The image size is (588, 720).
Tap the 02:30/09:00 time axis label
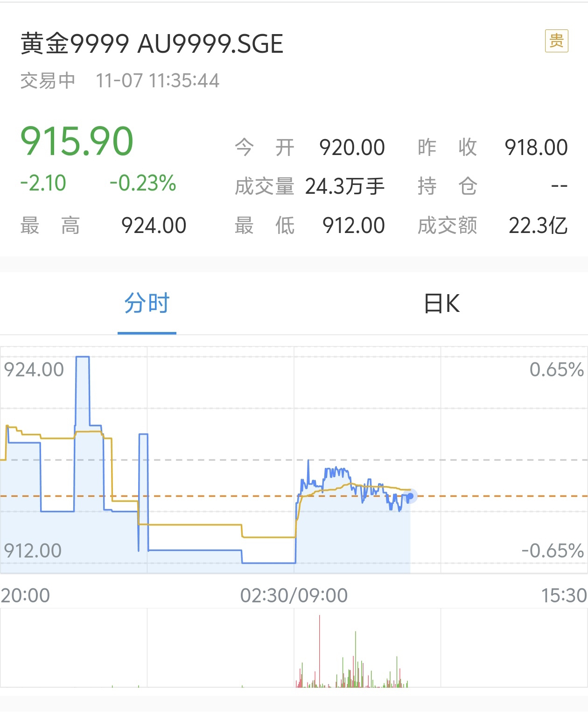294,595
